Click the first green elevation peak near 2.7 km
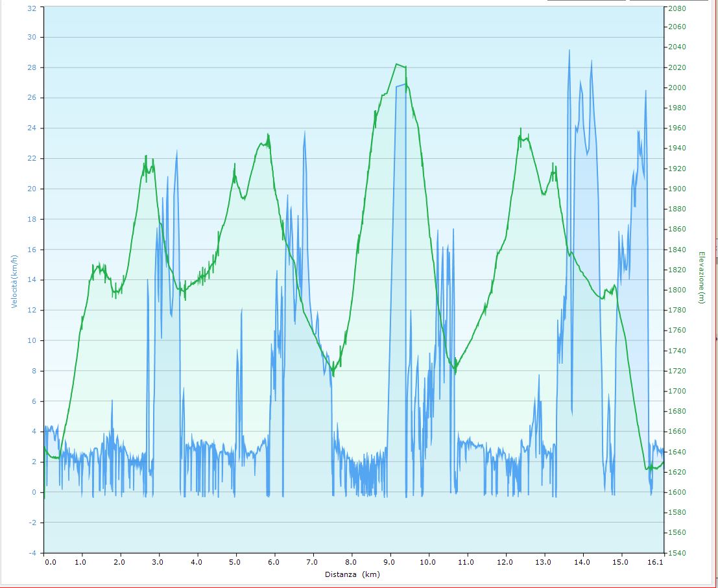Image resolution: width=718 pixels, height=588 pixels. pyautogui.click(x=146, y=157)
